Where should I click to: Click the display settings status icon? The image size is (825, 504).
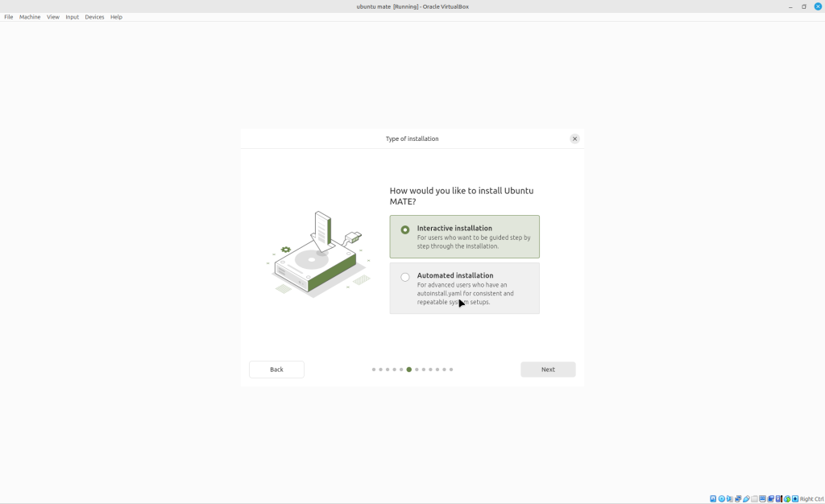coord(762,498)
